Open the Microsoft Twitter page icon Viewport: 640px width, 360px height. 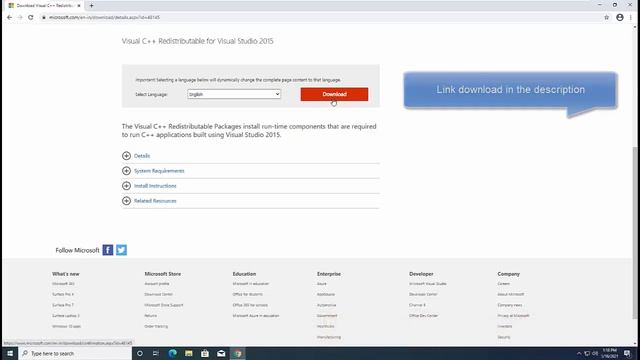(x=122, y=250)
